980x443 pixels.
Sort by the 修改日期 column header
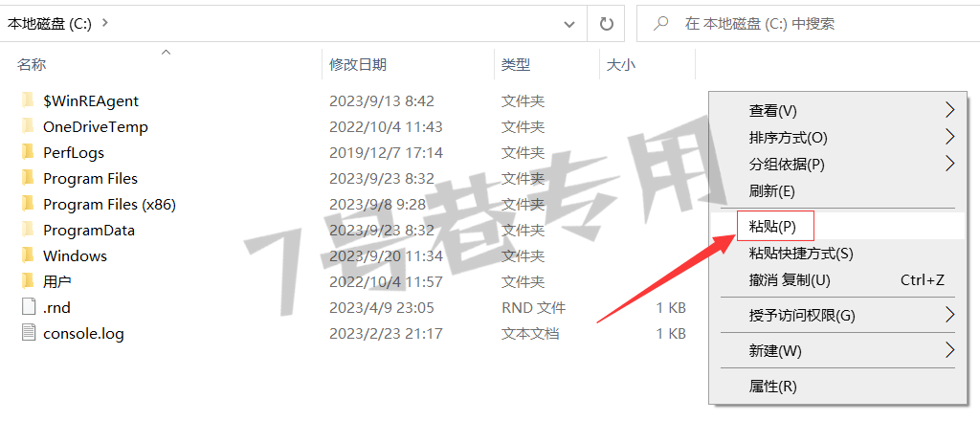[x=358, y=64]
